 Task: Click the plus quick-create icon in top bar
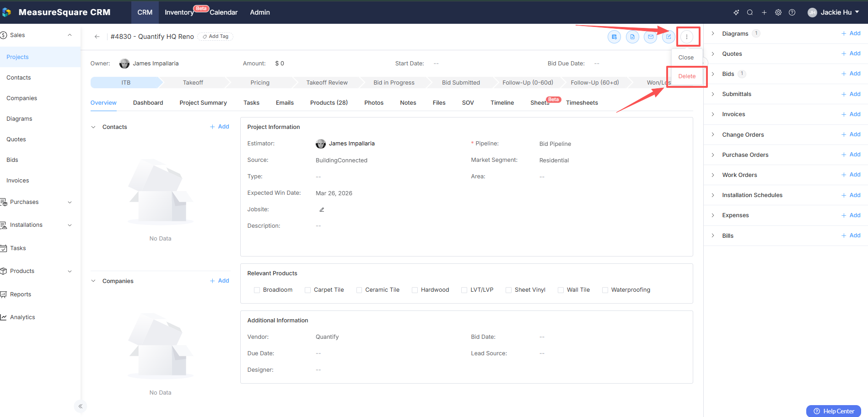pyautogui.click(x=764, y=12)
